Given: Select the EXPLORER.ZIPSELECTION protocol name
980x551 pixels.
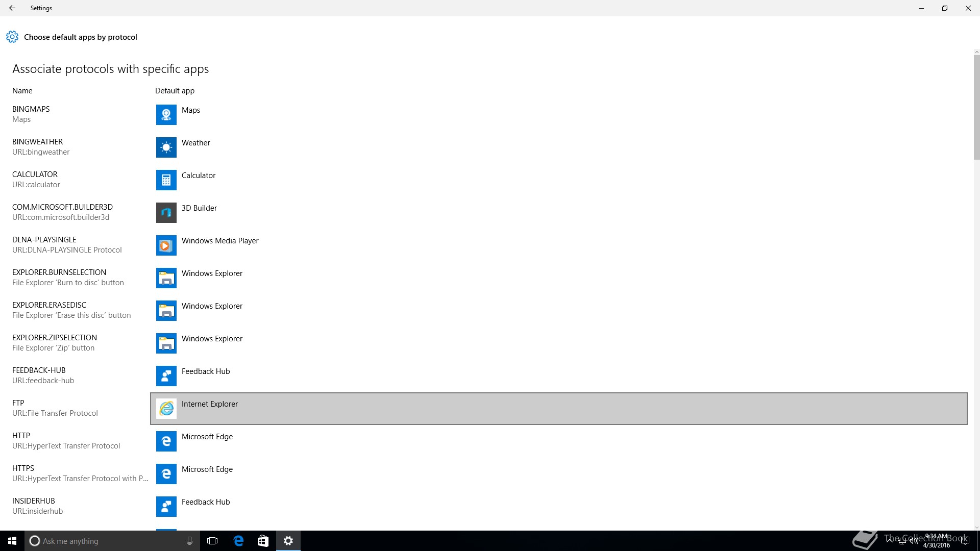Looking at the screenshot, I should tap(55, 338).
